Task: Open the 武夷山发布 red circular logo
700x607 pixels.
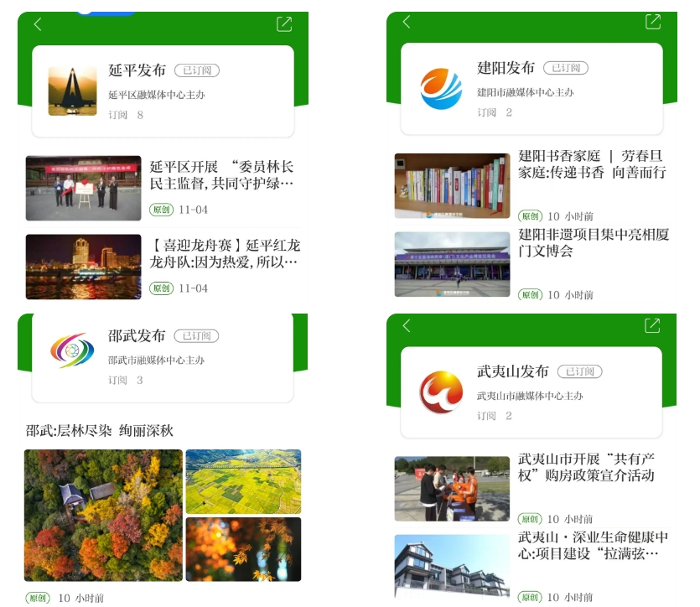Action: tap(441, 392)
